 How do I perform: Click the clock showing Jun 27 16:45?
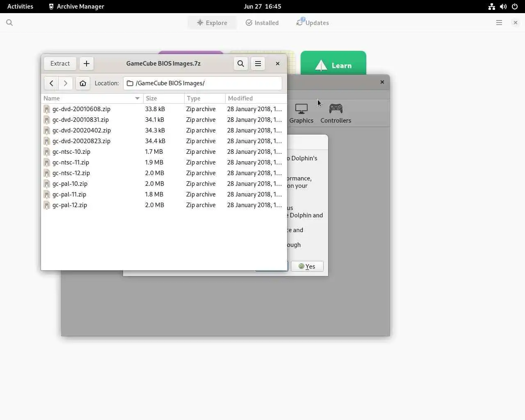click(x=262, y=7)
